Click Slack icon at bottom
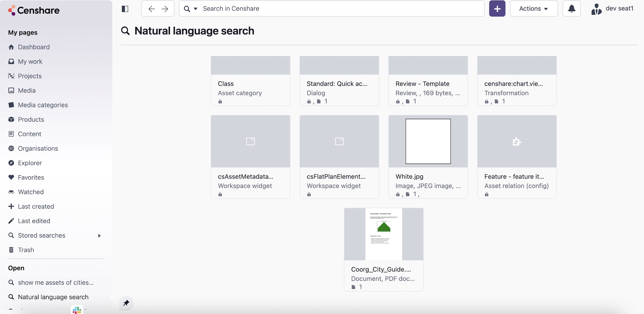The height and width of the screenshot is (314, 644). 77,310
